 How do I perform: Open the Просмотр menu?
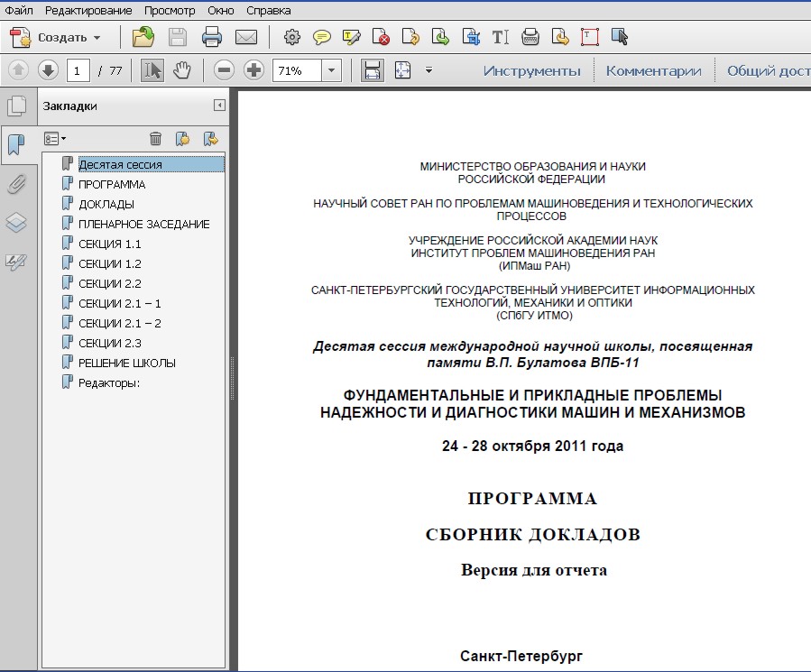click(x=170, y=10)
